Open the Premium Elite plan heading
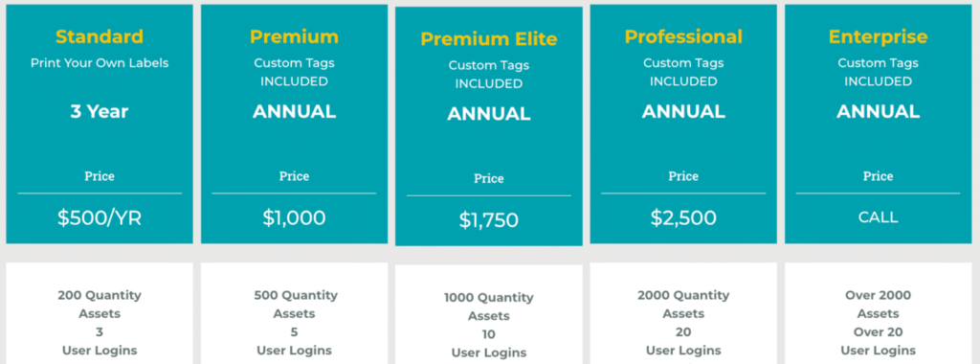The width and height of the screenshot is (980, 364). 489,38
